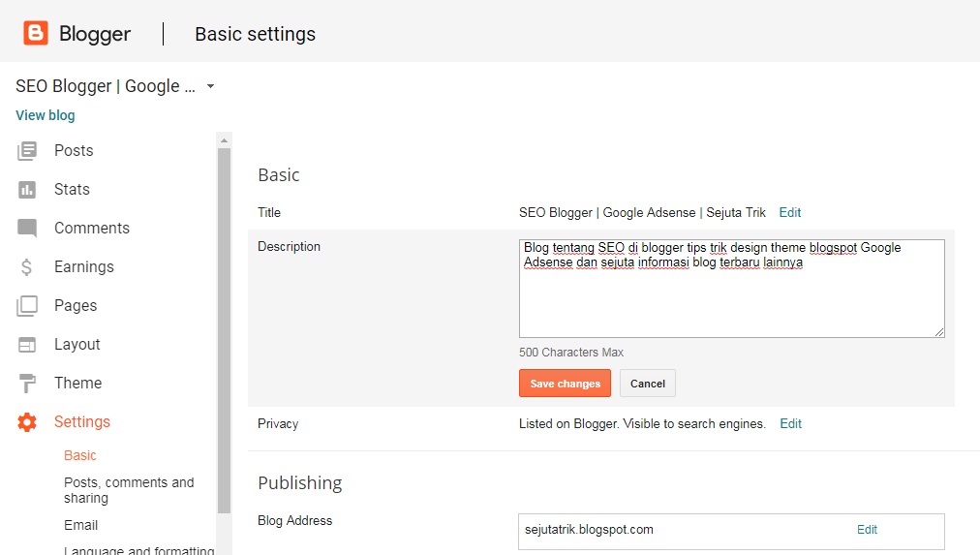The width and height of the screenshot is (980, 555).
Task: Open the Theme menu item
Action: coord(77,384)
